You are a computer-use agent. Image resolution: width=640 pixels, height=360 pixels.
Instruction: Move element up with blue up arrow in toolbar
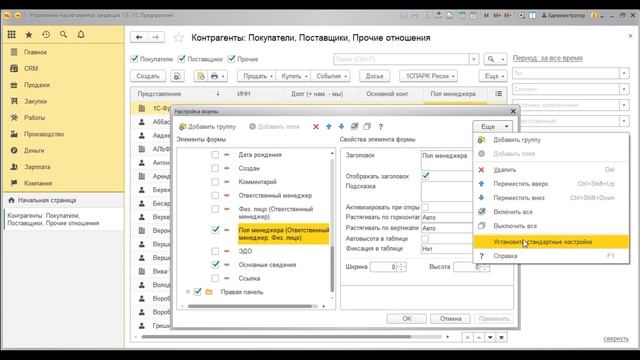(329, 127)
